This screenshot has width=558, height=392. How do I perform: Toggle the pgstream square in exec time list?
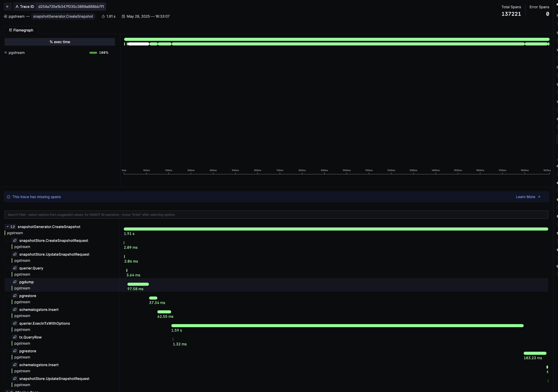[6, 53]
